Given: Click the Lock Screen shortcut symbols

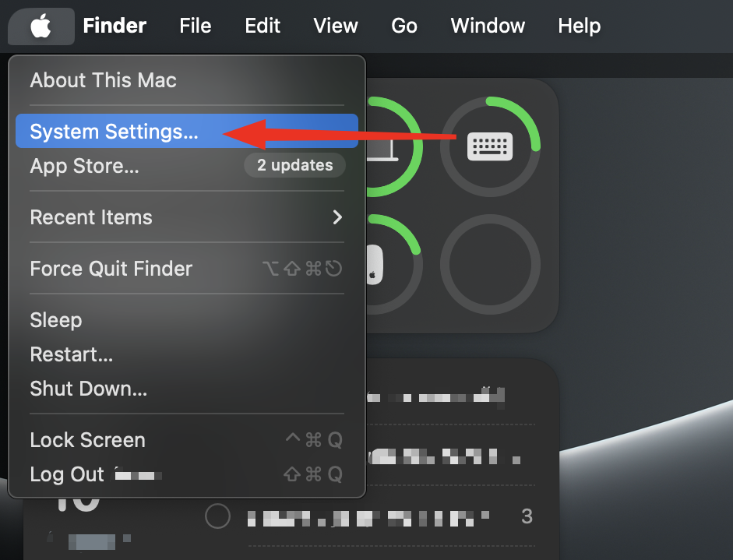Looking at the screenshot, I should (x=314, y=440).
